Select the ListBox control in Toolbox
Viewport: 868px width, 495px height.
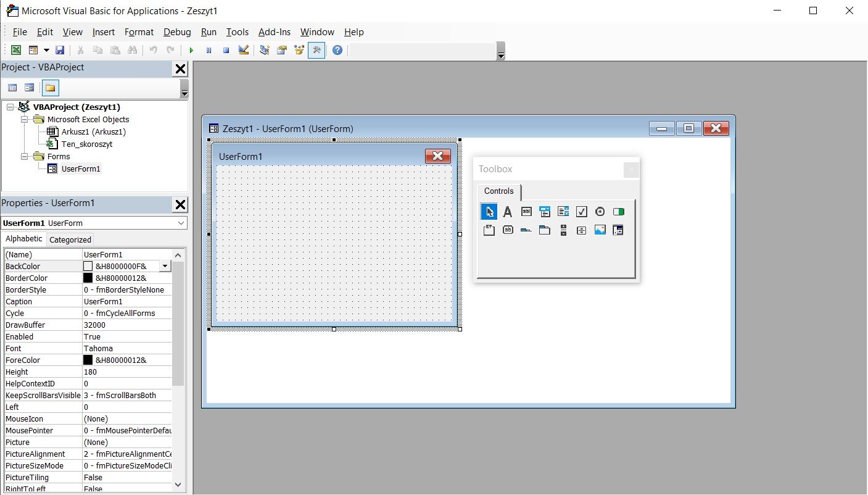coord(563,212)
